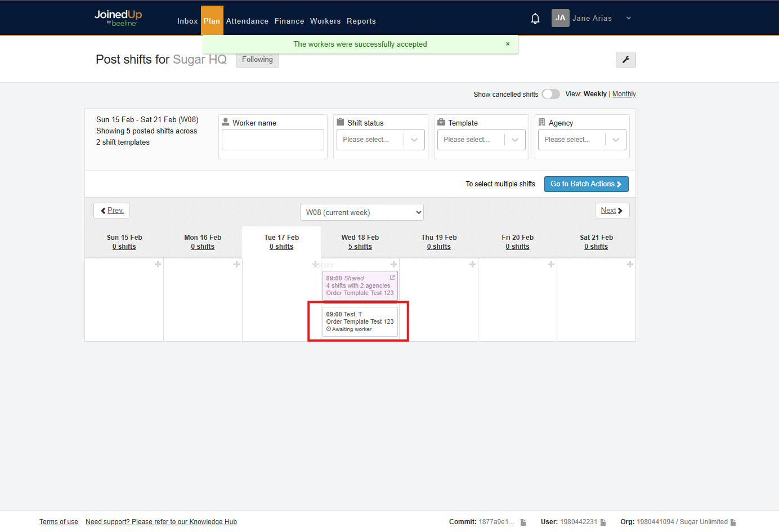This screenshot has width=779, height=532.
Task: Open the Finance menu
Action: (289, 21)
